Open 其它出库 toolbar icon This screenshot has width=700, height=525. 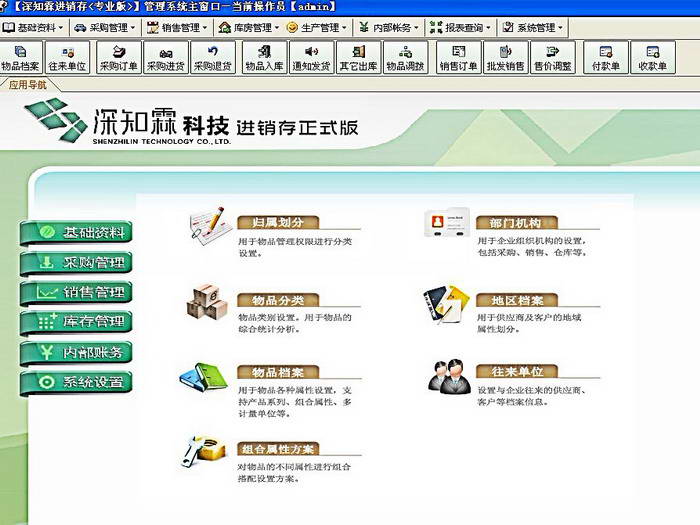[x=358, y=58]
